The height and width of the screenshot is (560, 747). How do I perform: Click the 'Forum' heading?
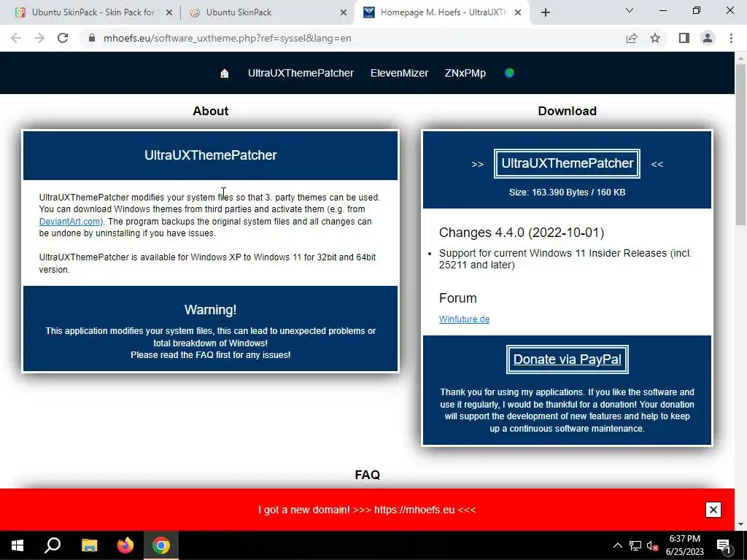457,298
